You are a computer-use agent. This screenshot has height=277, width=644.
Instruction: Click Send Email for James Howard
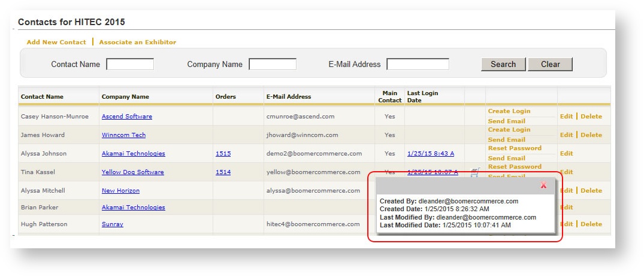506,139
